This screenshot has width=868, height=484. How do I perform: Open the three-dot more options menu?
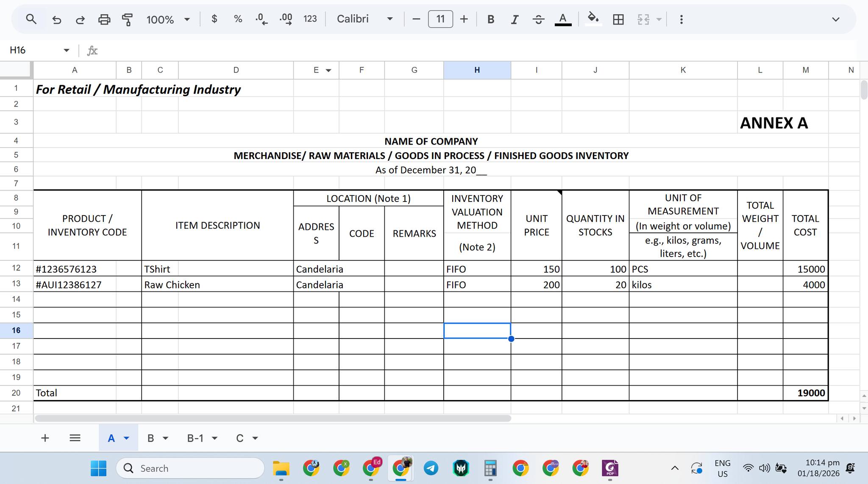[681, 19]
